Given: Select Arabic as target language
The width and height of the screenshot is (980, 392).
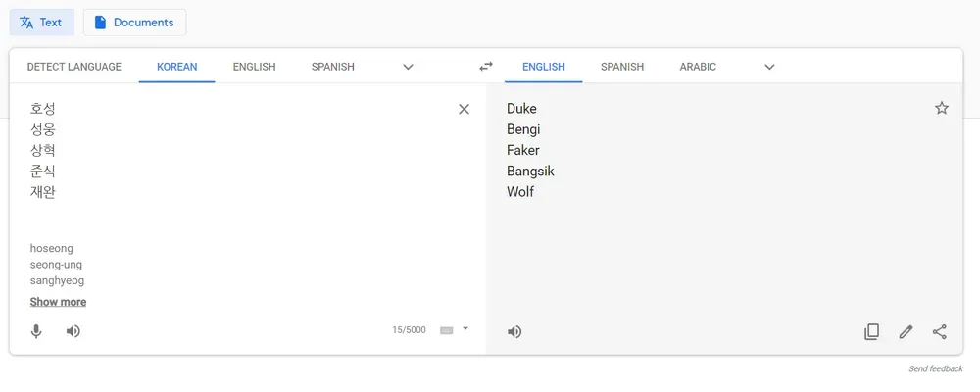Looking at the screenshot, I should [x=698, y=67].
